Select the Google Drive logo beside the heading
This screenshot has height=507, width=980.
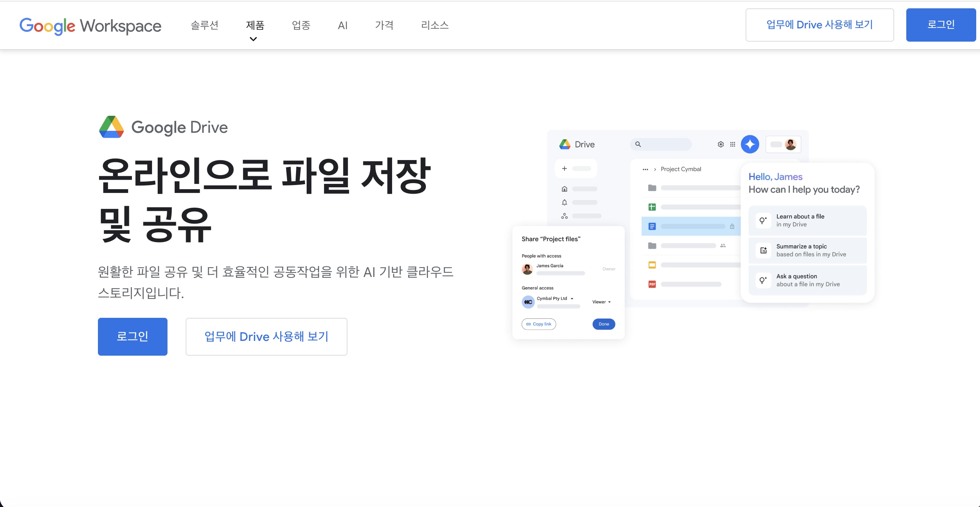coord(112,127)
